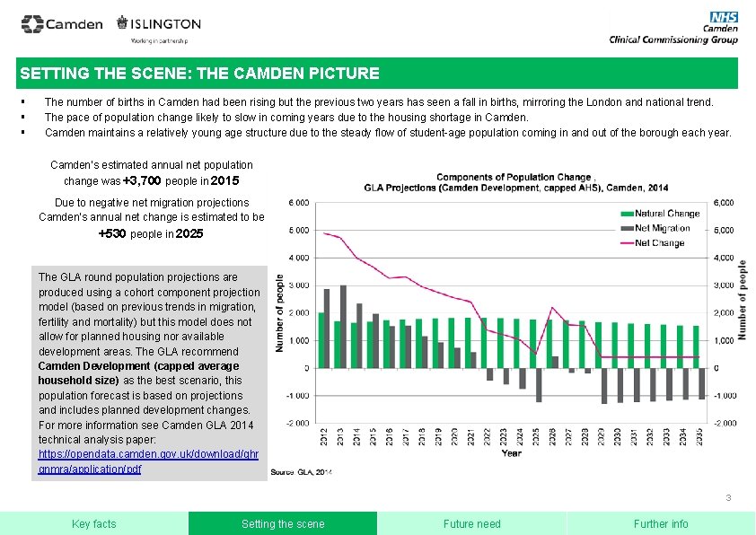The width and height of the screenshot is (756, 535).
Task: Click the 'Net Migration' legend label
Action: coord(663,229)
